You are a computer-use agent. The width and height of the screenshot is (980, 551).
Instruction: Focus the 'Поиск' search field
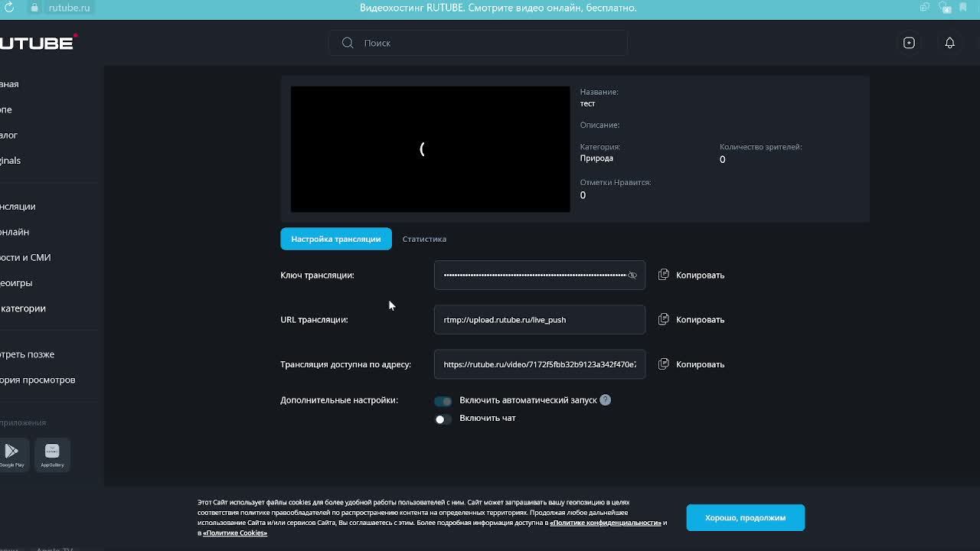point(479,43)
